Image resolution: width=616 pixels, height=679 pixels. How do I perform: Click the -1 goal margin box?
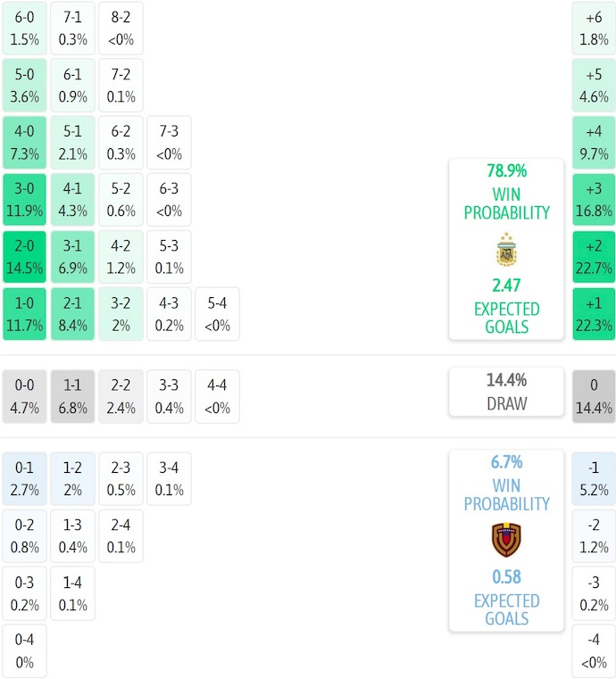coord(594,479)
